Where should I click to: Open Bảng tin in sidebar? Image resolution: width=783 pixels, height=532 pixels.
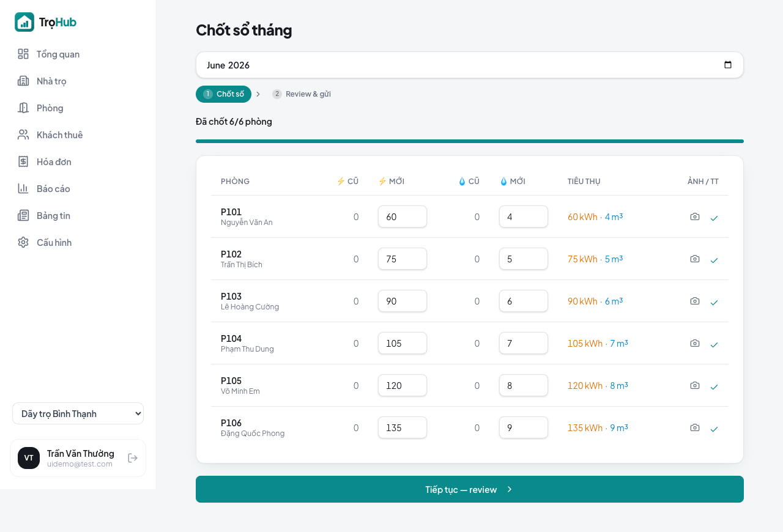[78, 215]
